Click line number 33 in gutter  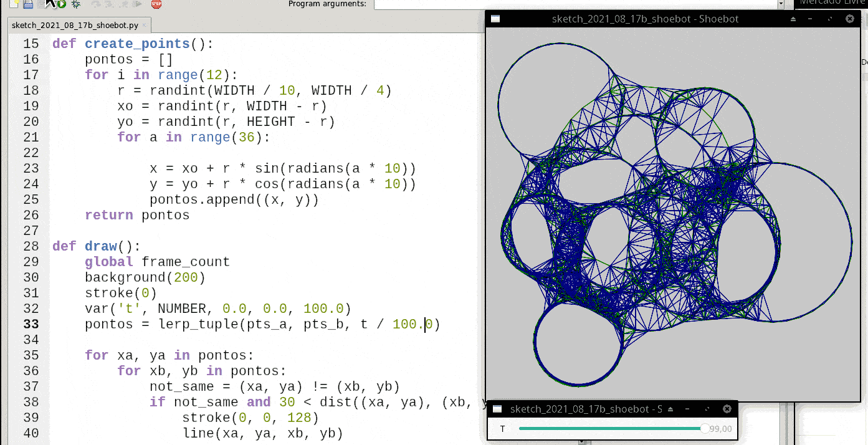(31, 324)
